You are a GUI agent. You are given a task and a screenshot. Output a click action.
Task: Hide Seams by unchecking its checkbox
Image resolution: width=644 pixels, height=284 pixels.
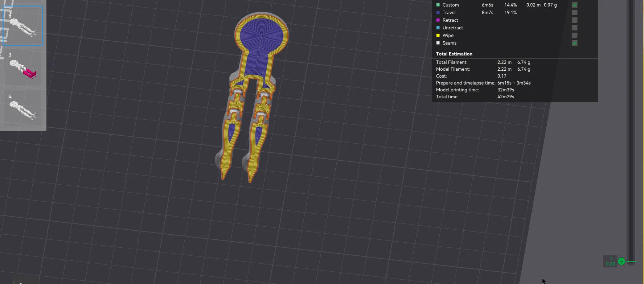point(574,43)
